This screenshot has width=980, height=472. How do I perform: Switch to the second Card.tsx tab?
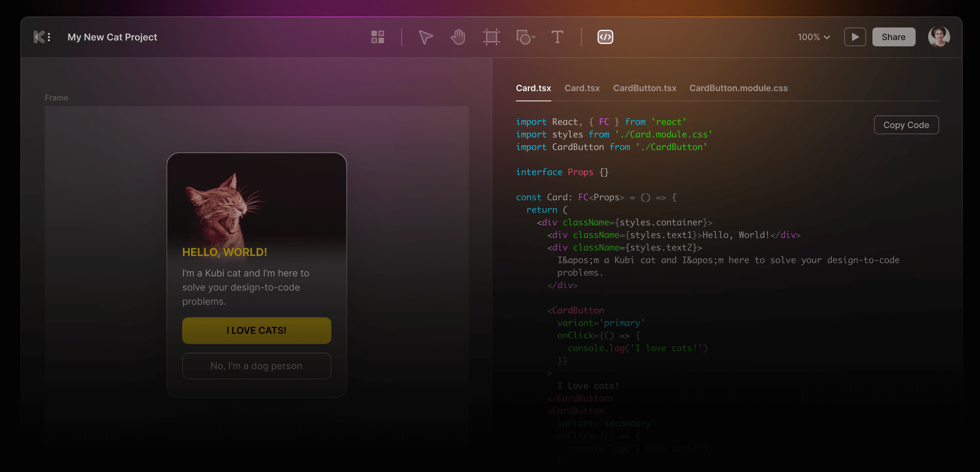click(x=582, y=88)
